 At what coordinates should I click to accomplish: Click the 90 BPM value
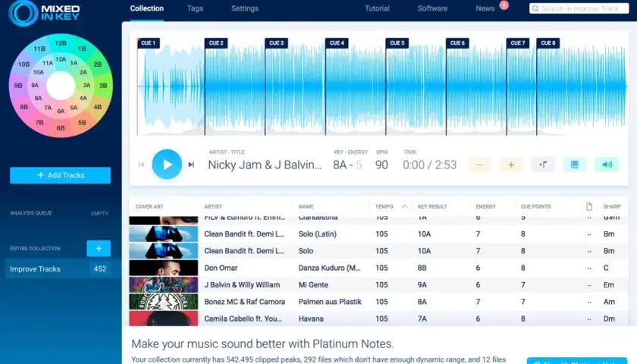(381, 165)
